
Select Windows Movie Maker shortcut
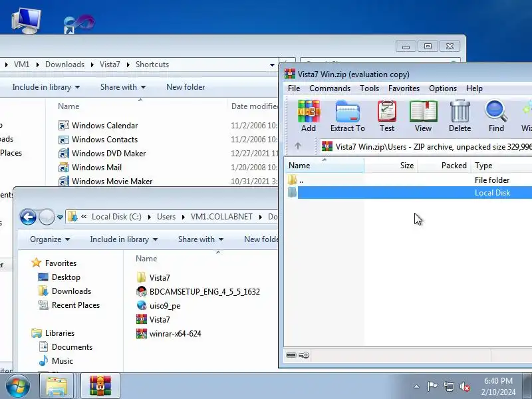coord(105,181)
